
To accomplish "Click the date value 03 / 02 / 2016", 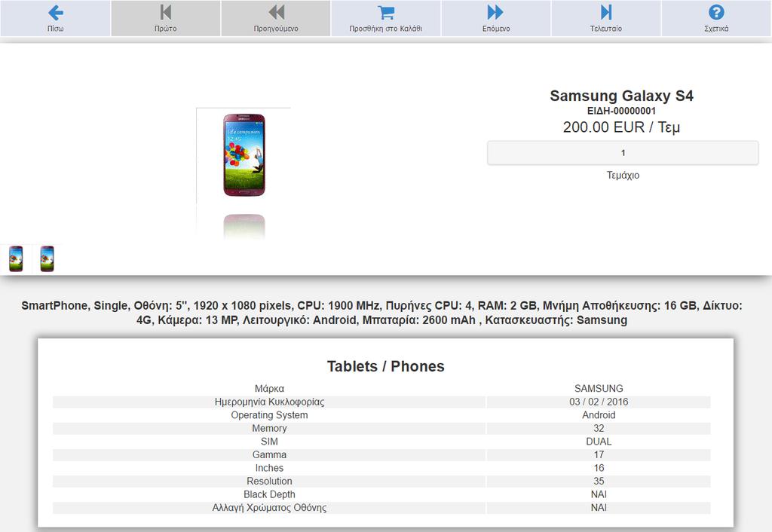I will coord(599,402).
